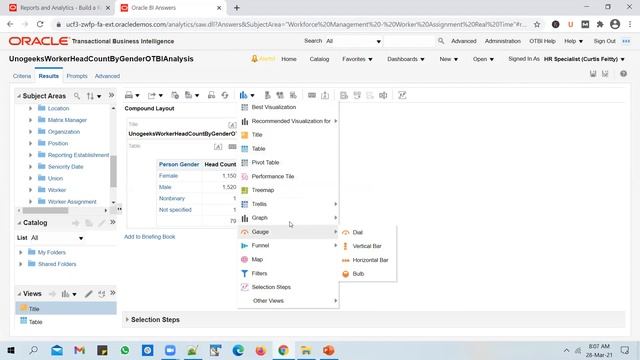Screen dimensions: 640x360
Task: Click the OTBI Help link
Action: 542,41
